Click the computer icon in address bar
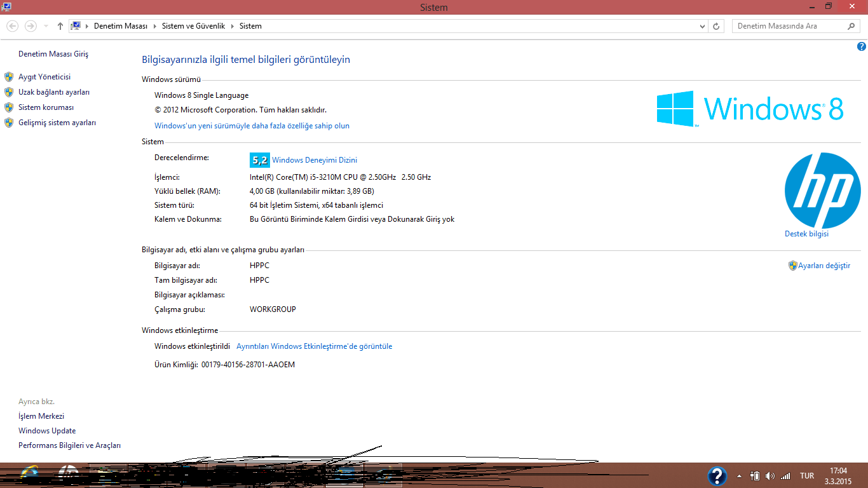Screen dimensions: 868x488 [76, 26]
